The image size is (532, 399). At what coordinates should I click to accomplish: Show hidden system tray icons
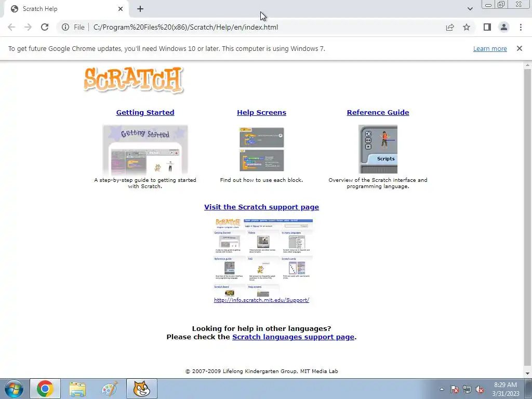(x=442, y=389)
